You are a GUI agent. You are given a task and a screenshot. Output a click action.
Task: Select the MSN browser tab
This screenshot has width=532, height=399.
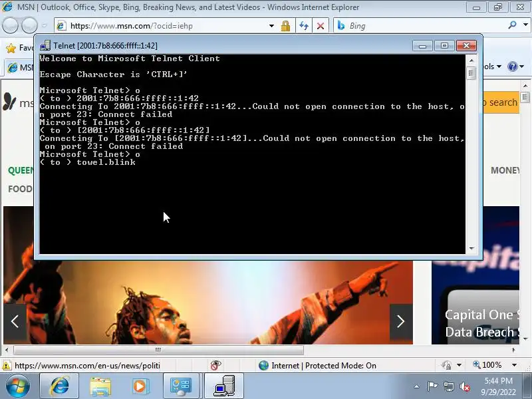pyautogui.click(x=20, y=68)
